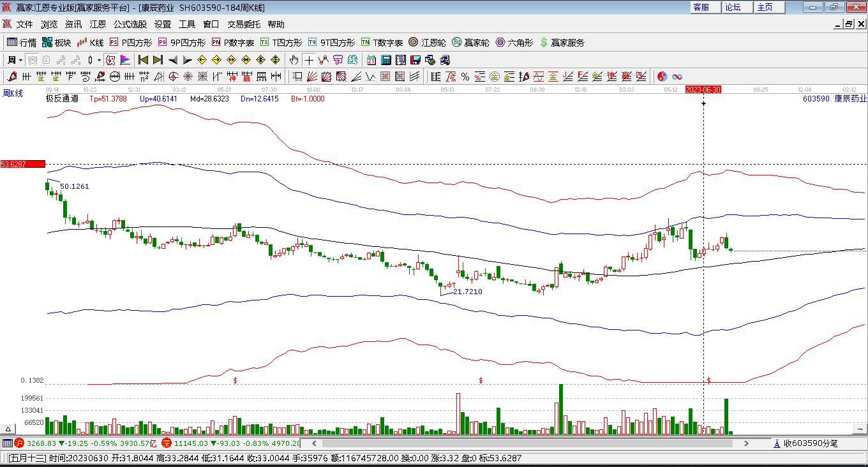Click the infinity loop icon

(x=677, y=77)
